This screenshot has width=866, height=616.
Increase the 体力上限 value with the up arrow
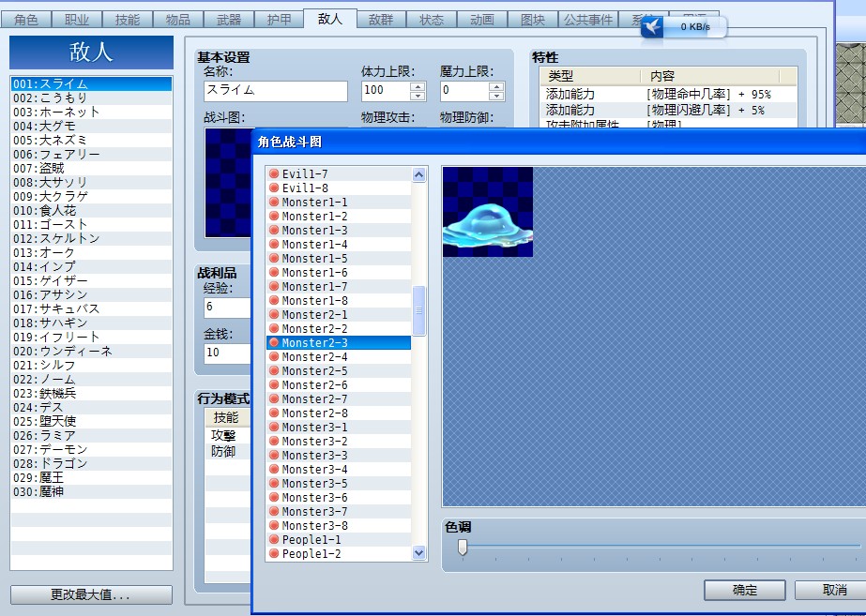click(418, 86)
